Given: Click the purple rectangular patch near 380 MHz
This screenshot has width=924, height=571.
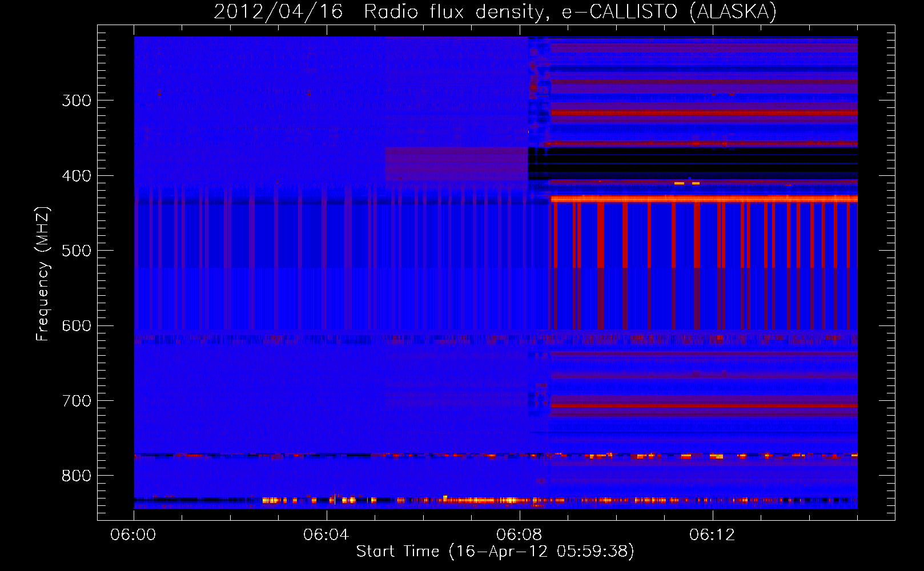Looking at the screenshot, I should [x=456, y=164].
